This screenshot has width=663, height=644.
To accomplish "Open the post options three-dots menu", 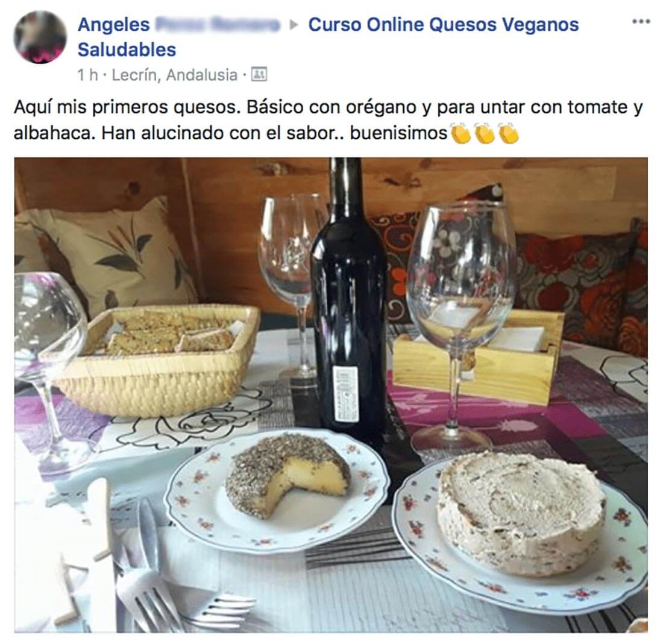I will coord(641,22).
